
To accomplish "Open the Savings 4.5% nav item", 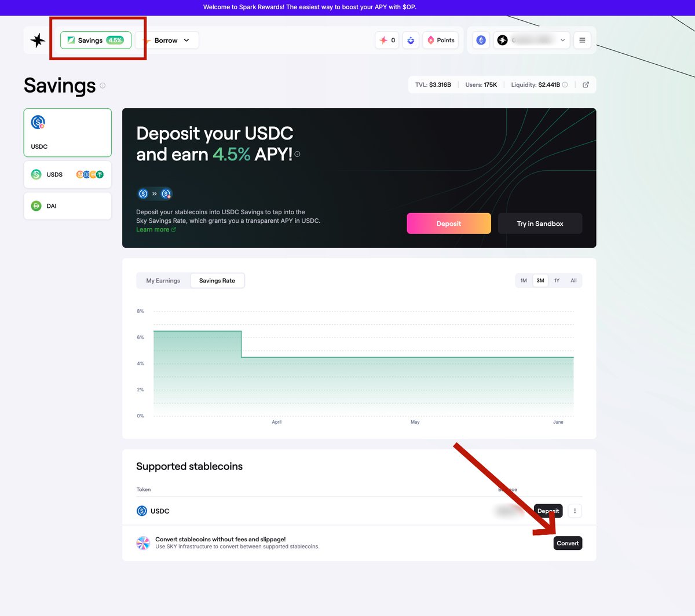I will pos(96,40).
